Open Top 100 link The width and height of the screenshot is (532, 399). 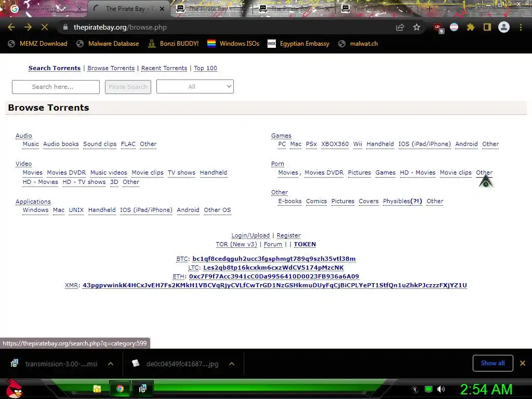(x=205, y=68)
